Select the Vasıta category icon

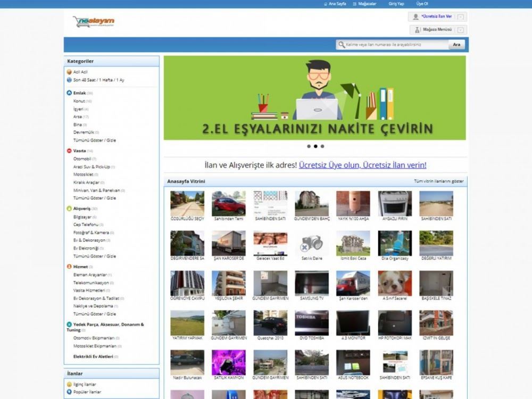pyautogui.click(x=69, y=151)
